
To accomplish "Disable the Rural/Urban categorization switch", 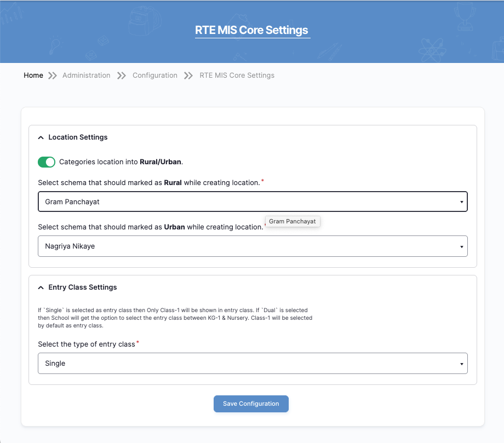I will (47, 162).
